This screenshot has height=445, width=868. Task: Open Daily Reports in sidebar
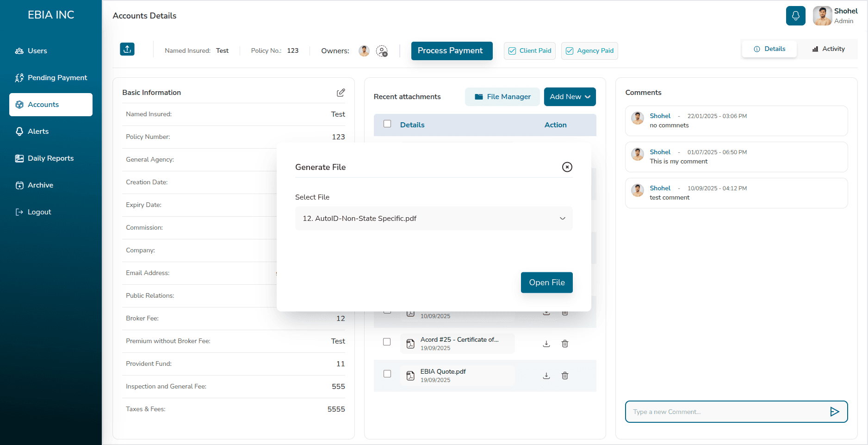point(51,158)
